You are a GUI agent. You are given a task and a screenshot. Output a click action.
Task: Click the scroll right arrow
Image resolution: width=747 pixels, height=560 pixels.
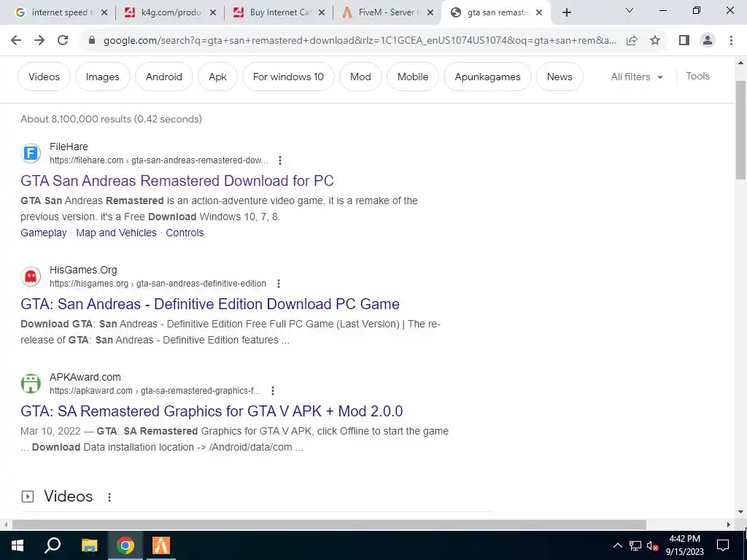(729, 525)
